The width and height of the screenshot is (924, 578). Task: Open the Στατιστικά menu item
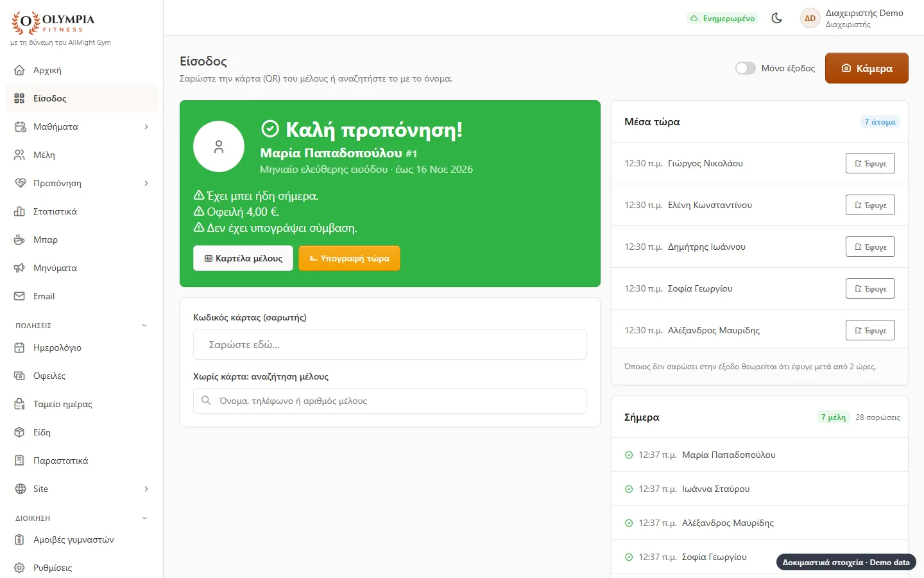[81, 211]
